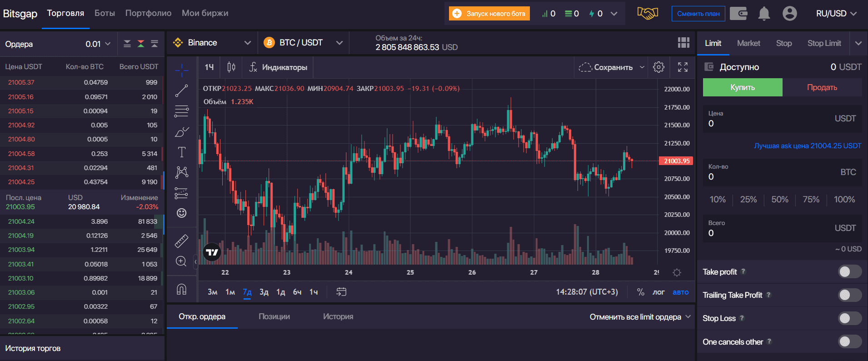The width and height of the screenshot is (868, 361).
Task: Open the user account profile
Action: tap(790, 14)
